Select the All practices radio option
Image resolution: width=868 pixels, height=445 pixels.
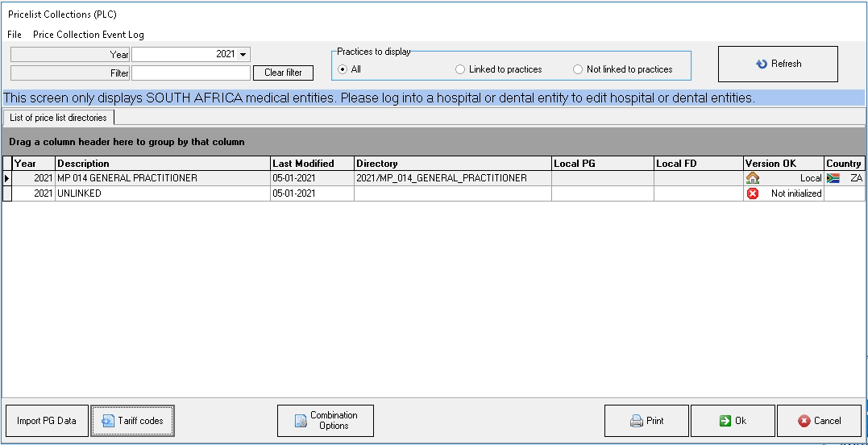click(343, 69)
